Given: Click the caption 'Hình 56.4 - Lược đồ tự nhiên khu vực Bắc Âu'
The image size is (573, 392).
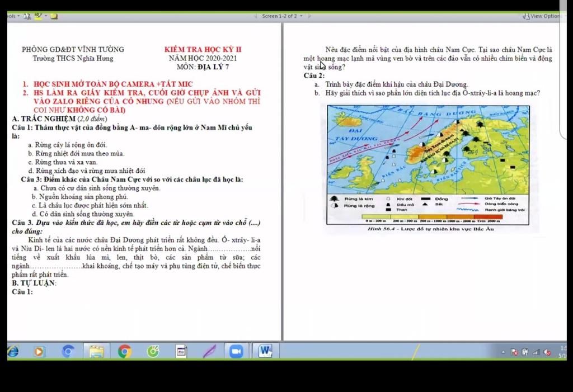Looking at the screenshot, I should click(x=430, y=229).
